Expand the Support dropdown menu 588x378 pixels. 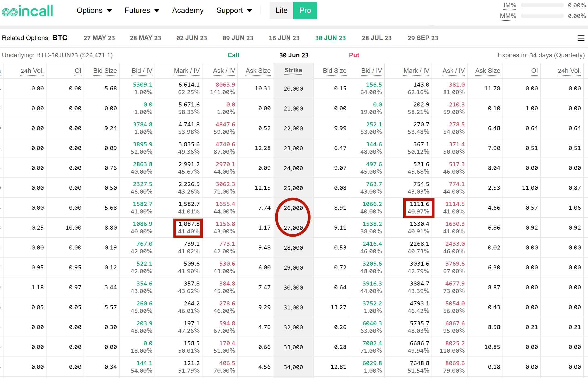234,10
